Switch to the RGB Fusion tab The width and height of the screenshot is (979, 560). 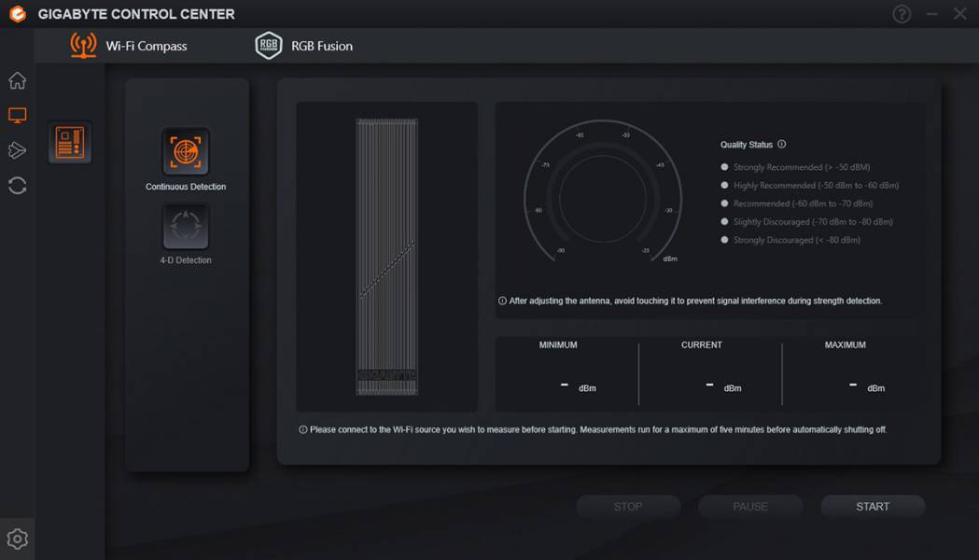304,46
